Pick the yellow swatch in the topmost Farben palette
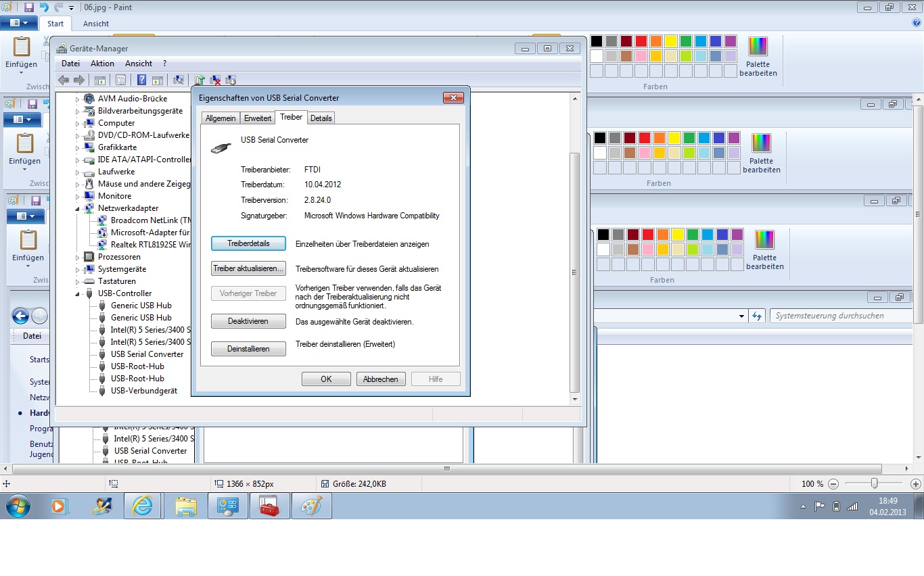The image size is (924, 576). (671, 41)
